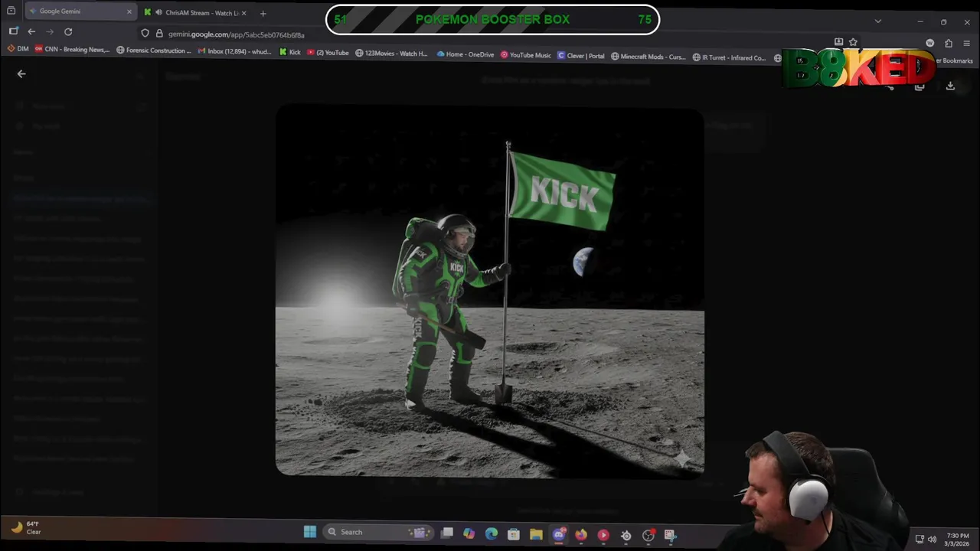This screenshot has height=551, width=980.
Task: Open File Explorer from the taskbar
Action: coord(536,534)
